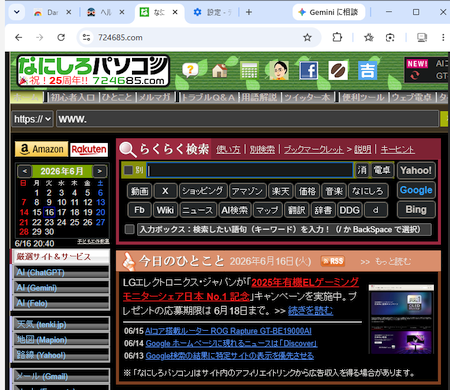
Task: Open the tab search chevron dropdown
Action: 16,12
